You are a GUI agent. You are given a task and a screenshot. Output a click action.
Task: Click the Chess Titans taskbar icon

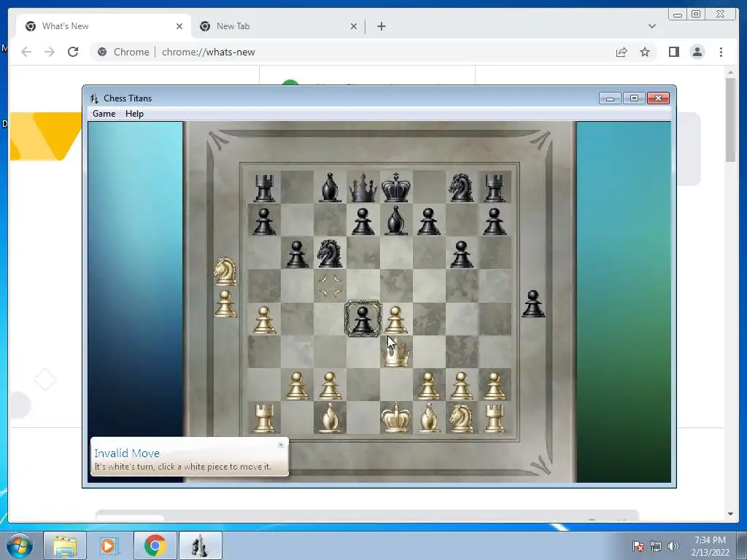pyautogui.click(x=200, y=545)
